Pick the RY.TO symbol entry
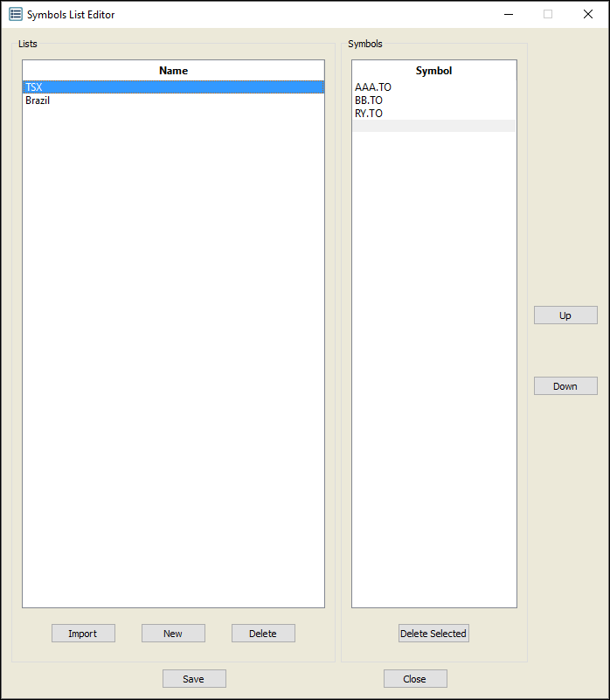 369,114
